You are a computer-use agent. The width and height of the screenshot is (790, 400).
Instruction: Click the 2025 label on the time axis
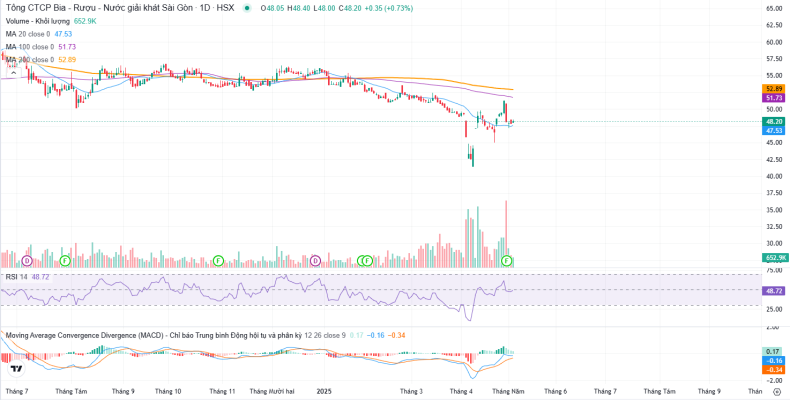pos(324,391)
